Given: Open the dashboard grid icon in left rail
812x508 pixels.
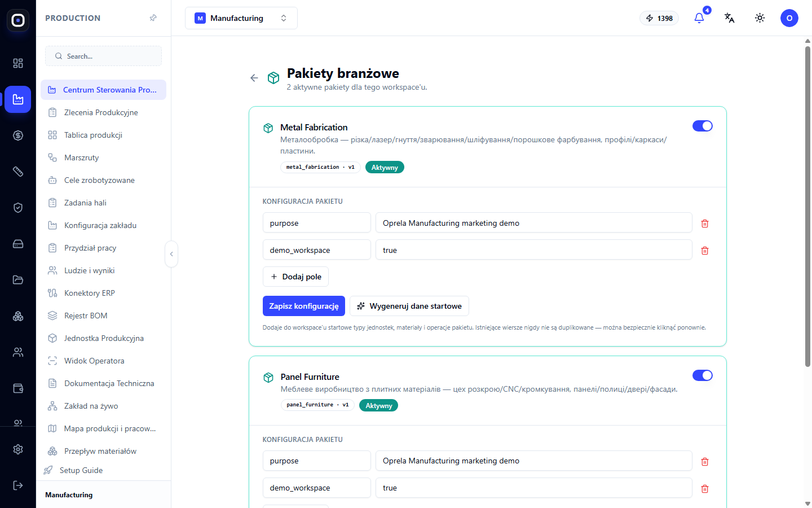Looking at the screenshot, I should (18, 63).
